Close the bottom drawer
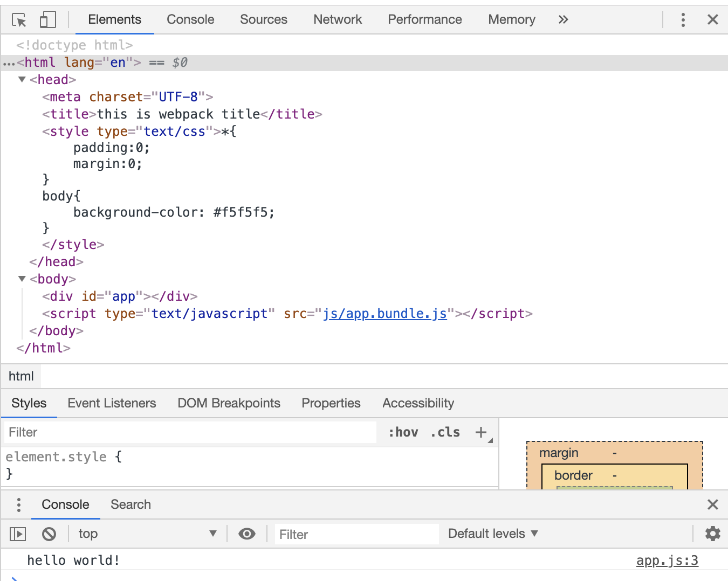The image size is (728, 581). coord(713,504)
